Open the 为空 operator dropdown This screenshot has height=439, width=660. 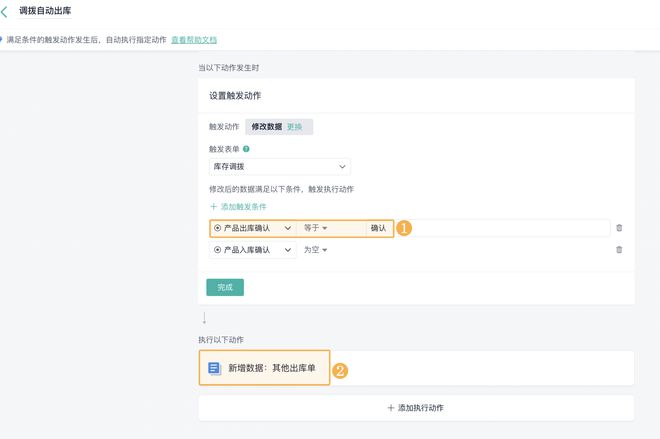(316, 250)
